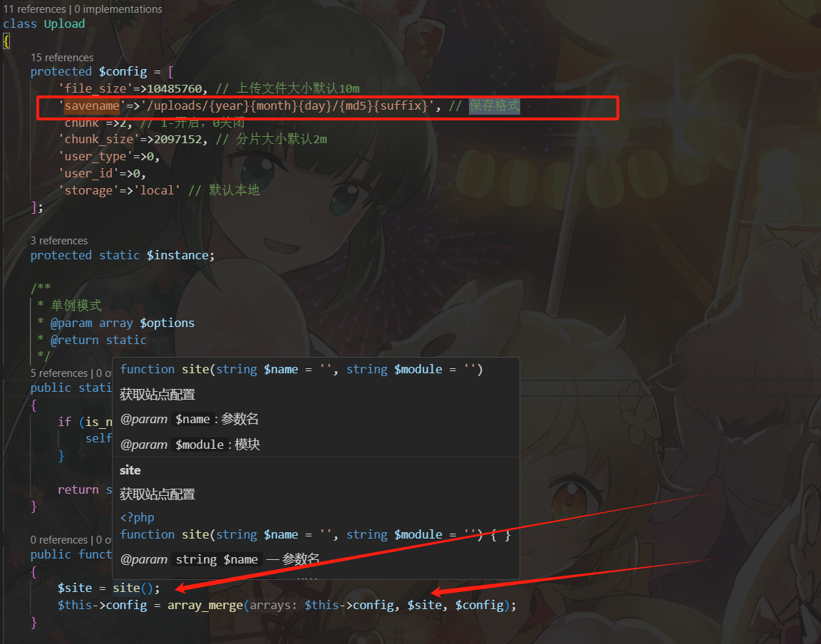
Task: Click the bold site heading in hover popup
Action: coord(130,470)
